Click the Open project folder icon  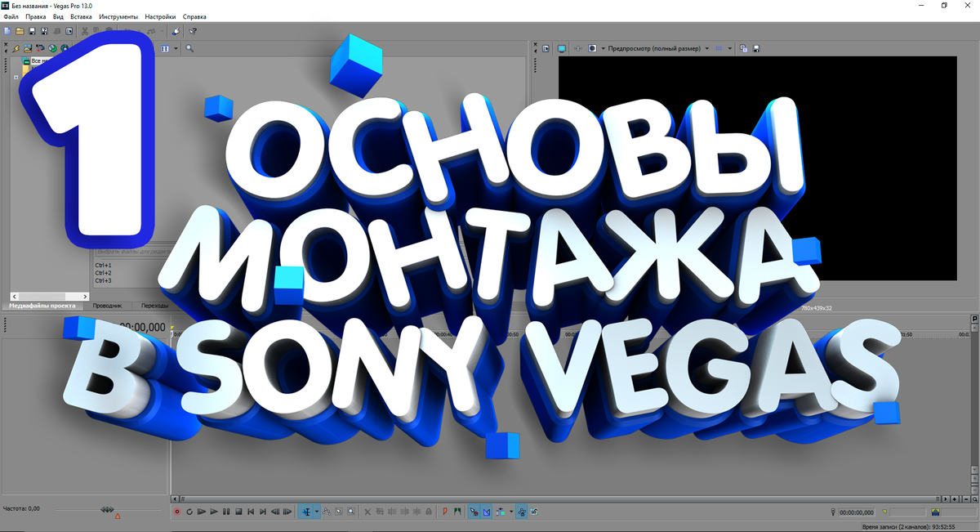[20, 31]
